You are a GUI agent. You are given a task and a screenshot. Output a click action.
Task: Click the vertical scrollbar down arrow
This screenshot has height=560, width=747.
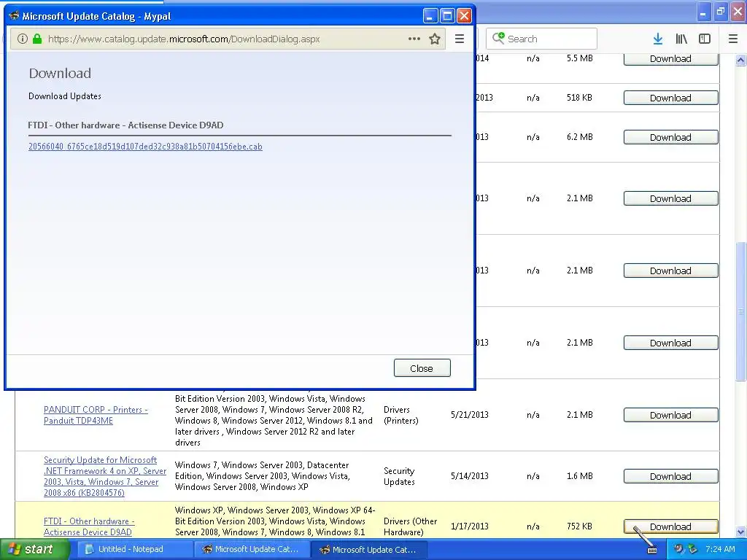pyautogui.click(x=740, y=532)
